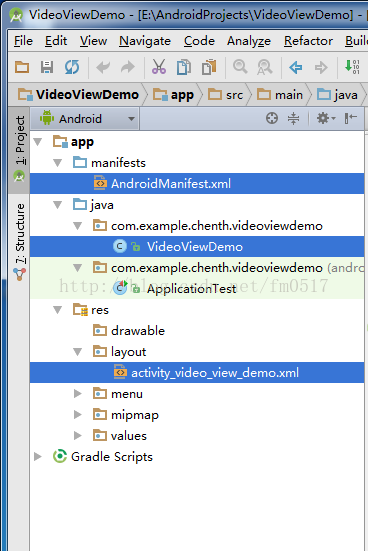
Task: Click the values folder label
Action: click(129, 436)
